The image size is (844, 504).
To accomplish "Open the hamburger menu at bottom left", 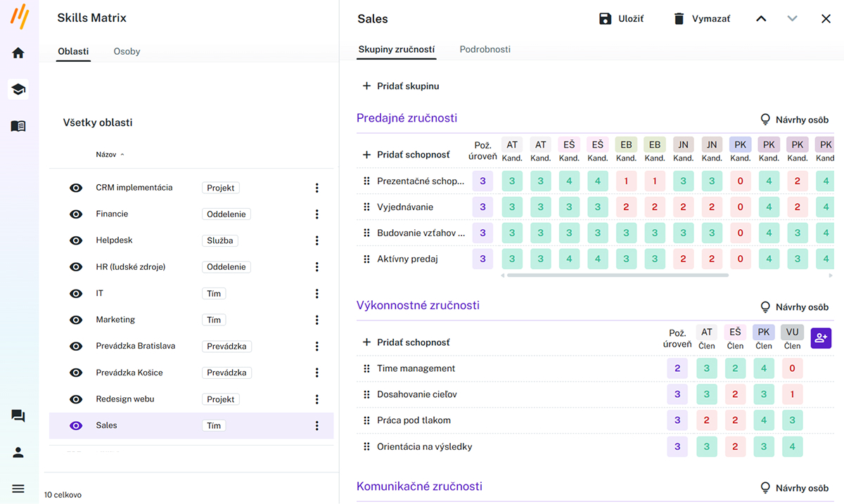I will click(18, 489).
